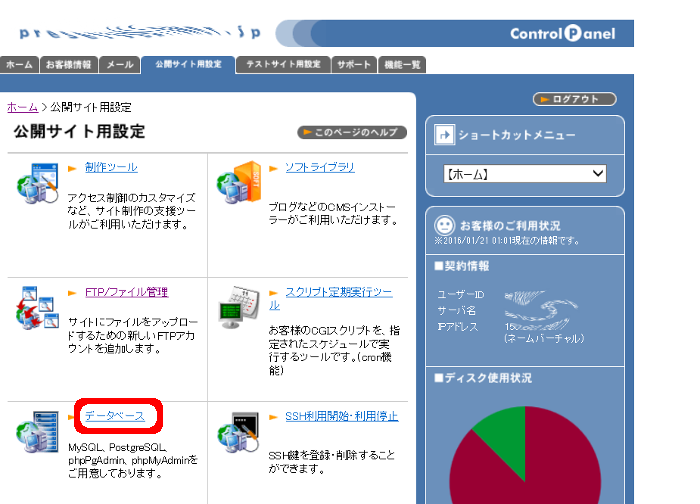700x504 pixels.
Task: Open the 機能一覧 tab
Action: click(402, 65)
